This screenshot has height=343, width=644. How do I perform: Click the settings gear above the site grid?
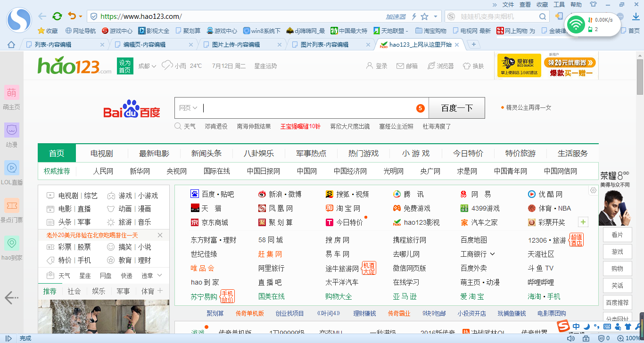pyautogui.click(x=593, y=190)
